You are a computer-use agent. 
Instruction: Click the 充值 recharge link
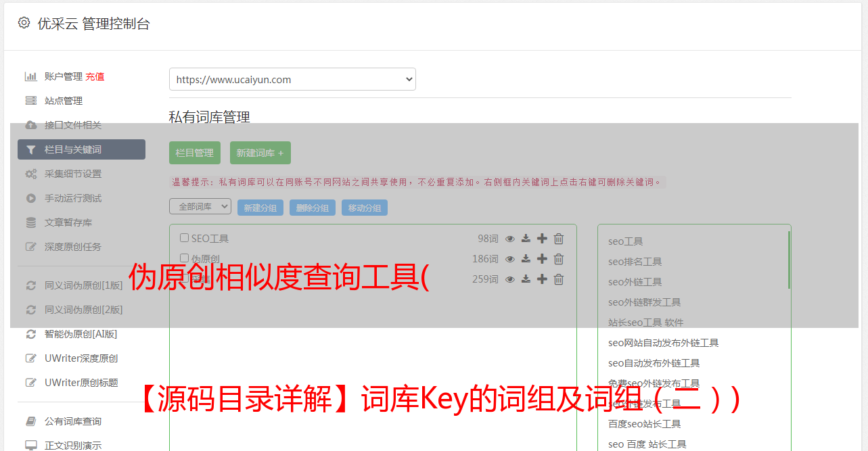95,76
